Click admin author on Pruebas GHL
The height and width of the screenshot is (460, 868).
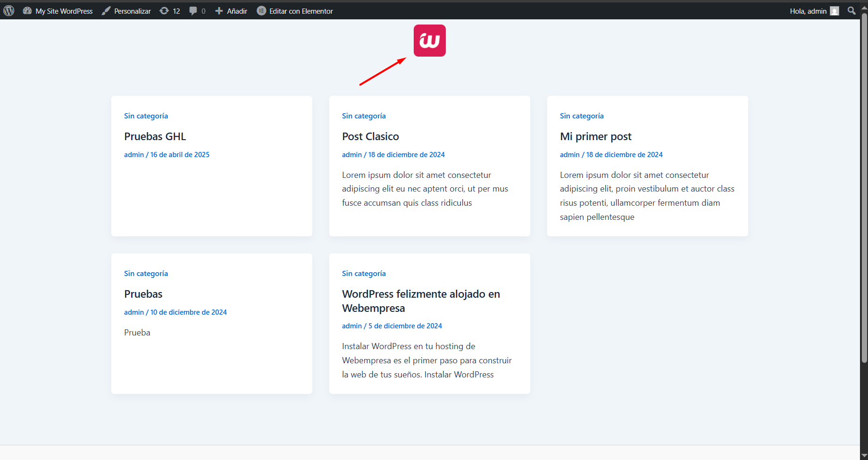click(134, 155)
